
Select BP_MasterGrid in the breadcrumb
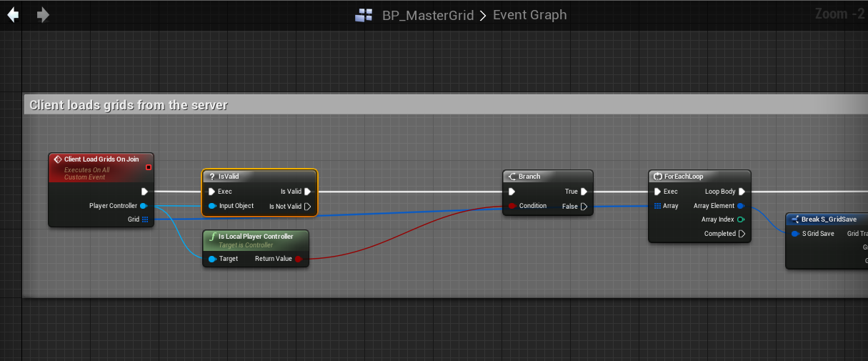[x=428, y=15]
